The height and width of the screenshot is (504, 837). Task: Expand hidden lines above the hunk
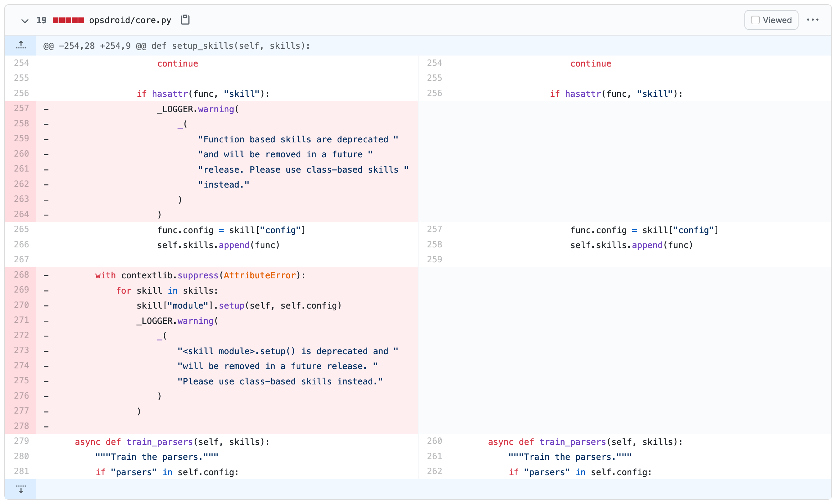click(x=21, y=46)
